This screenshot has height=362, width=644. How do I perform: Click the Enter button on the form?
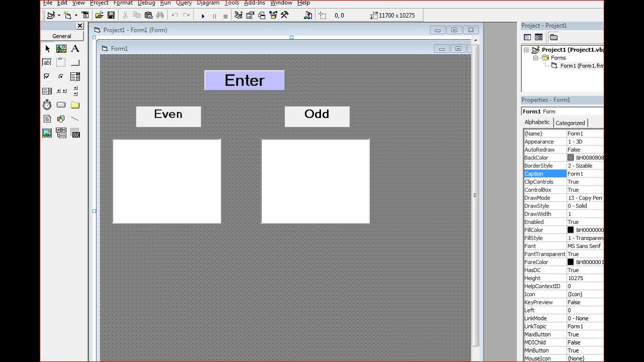245,80
